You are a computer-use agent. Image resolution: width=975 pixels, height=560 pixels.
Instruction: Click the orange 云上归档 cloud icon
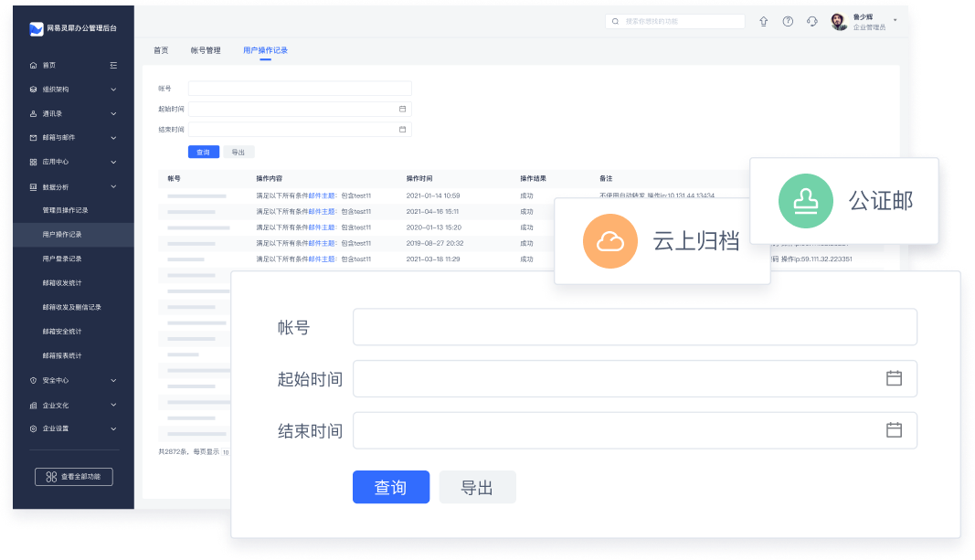click(609, 242)
